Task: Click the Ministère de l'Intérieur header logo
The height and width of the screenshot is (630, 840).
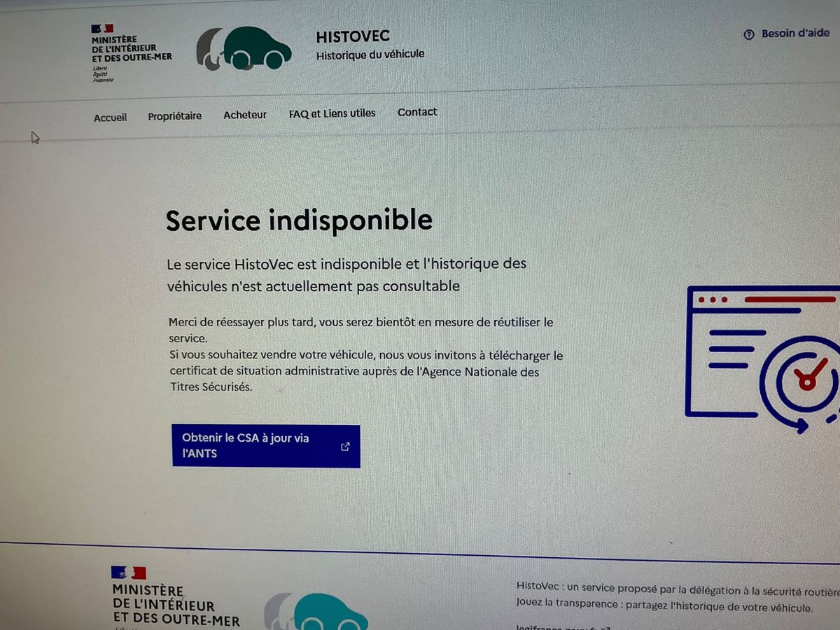Action: 131,53
